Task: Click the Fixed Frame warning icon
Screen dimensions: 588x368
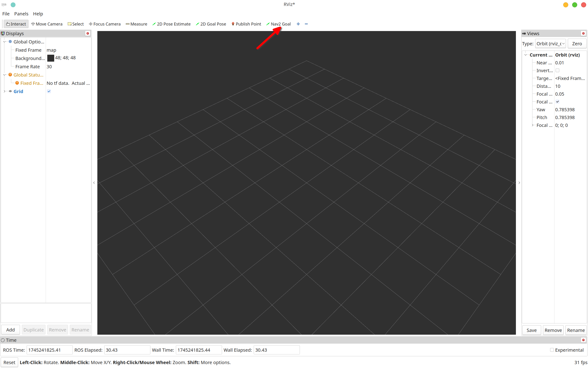Action: [x=17, y=83]
